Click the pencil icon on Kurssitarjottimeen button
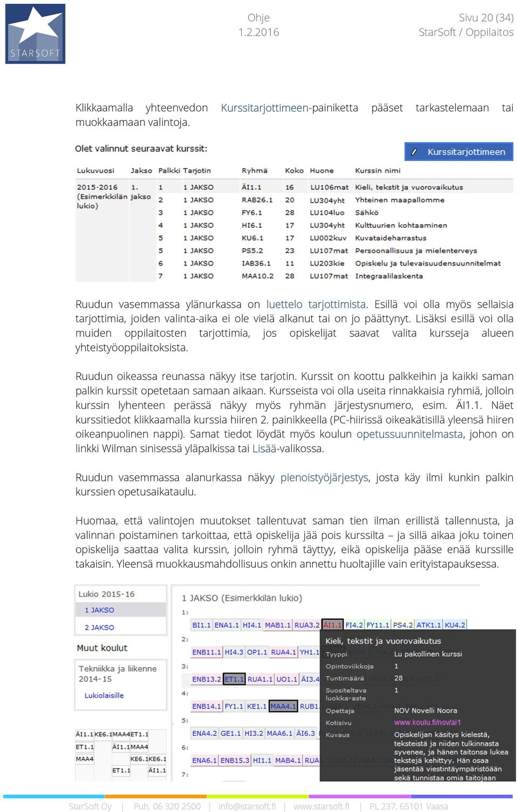Screen dimensions: 517x812 pyautogui.click(x=414, y=152)
